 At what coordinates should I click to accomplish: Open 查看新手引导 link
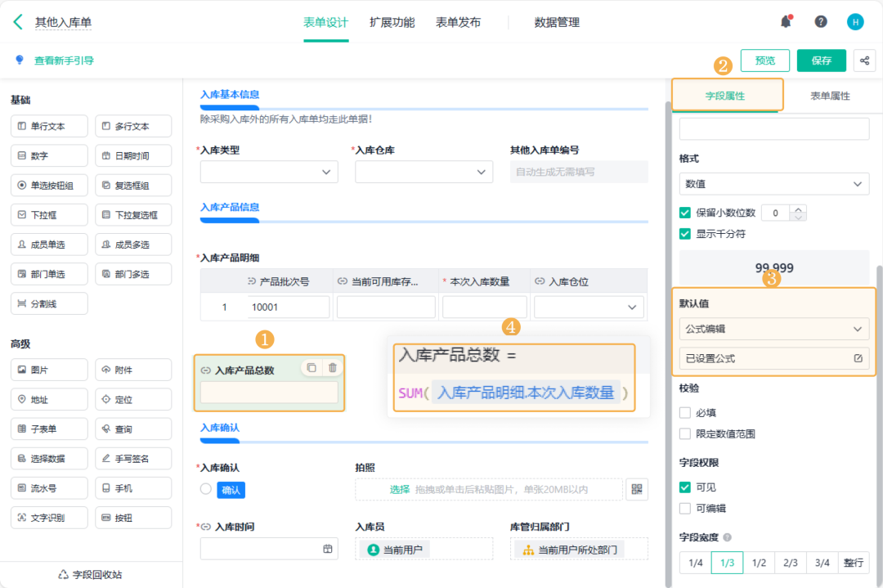coord(64,61)
